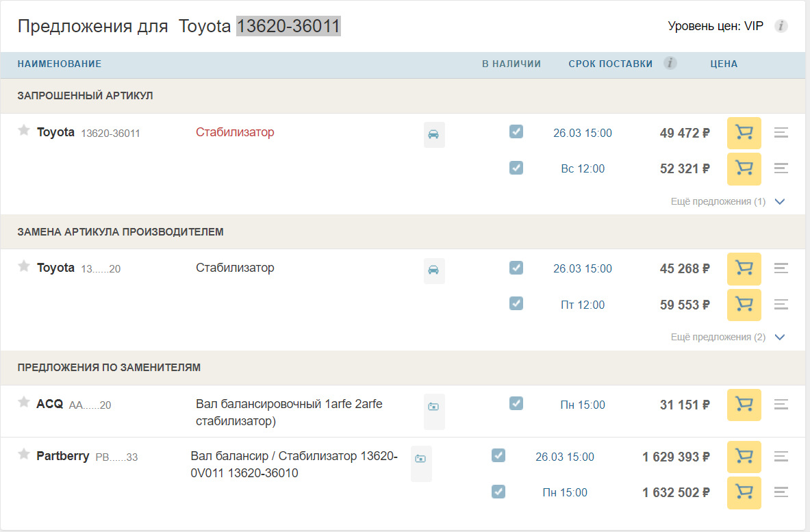This screenshot has height=532, width=810.
Task: Star the Partberry offer as favorite
Action: tap(23, 455)
